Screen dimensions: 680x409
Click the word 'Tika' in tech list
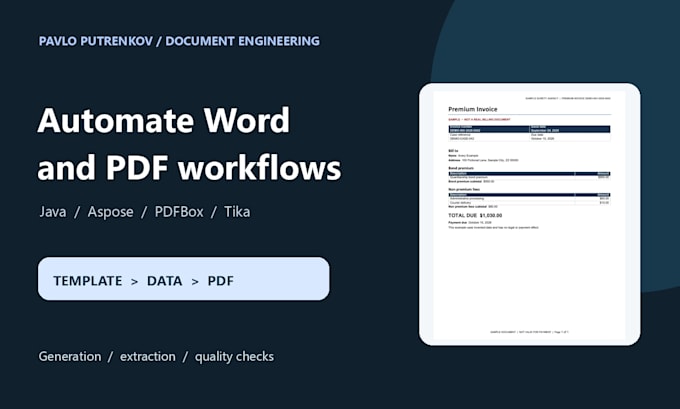[237, 212]
